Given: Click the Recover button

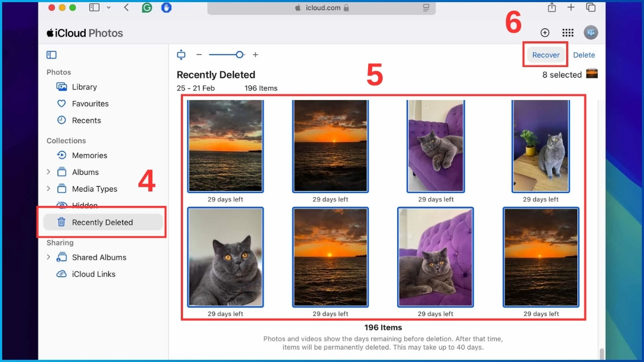Looking at the screenshot, I should (x=546, y=55).
